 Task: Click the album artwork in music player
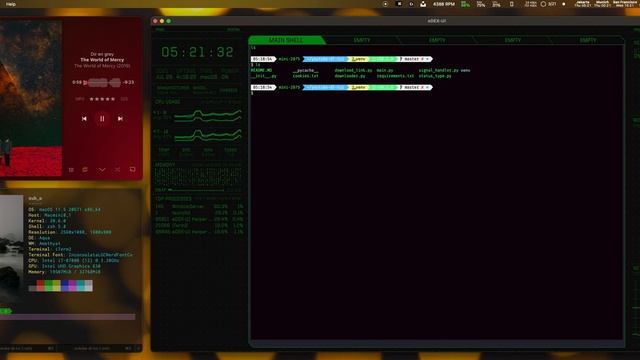click(31, 98)
